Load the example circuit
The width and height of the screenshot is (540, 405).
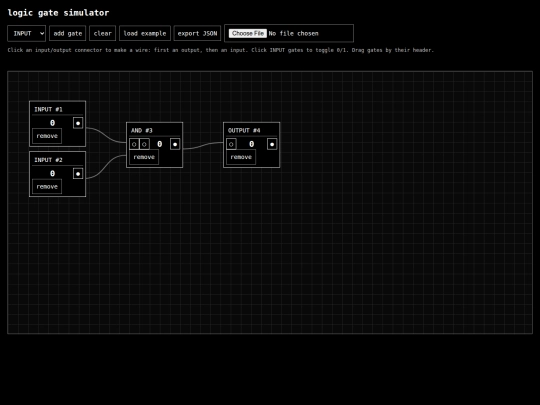pos(145,33)
